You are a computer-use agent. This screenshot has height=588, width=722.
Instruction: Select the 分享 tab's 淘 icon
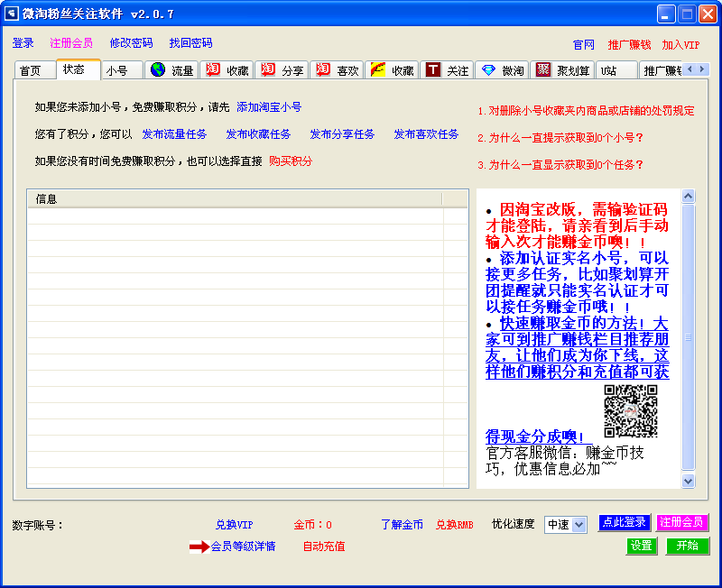267,69
